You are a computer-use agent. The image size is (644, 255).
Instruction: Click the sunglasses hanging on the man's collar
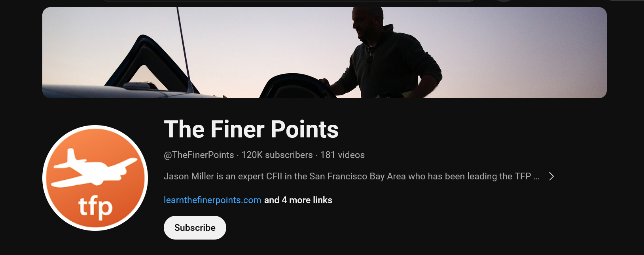point(370,56)
